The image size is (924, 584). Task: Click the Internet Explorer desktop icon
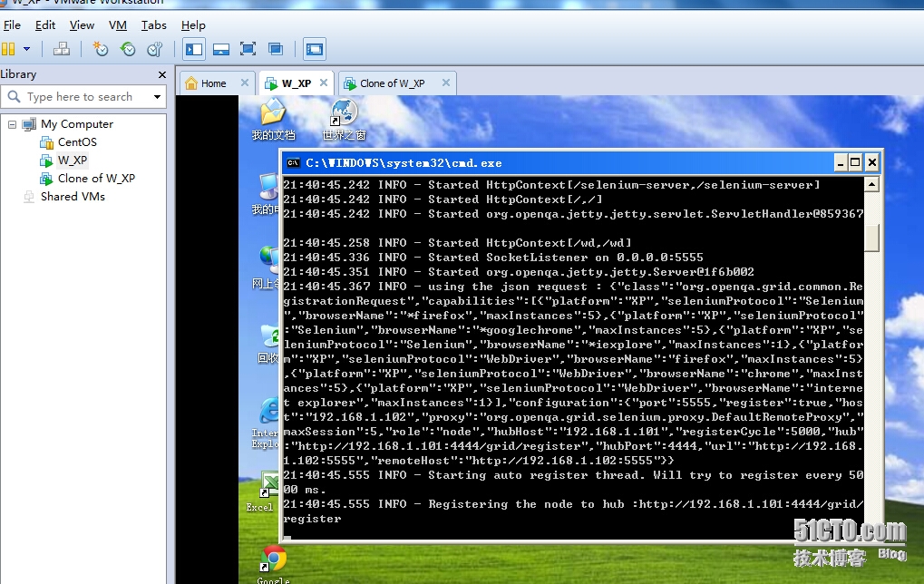[266, 423]
